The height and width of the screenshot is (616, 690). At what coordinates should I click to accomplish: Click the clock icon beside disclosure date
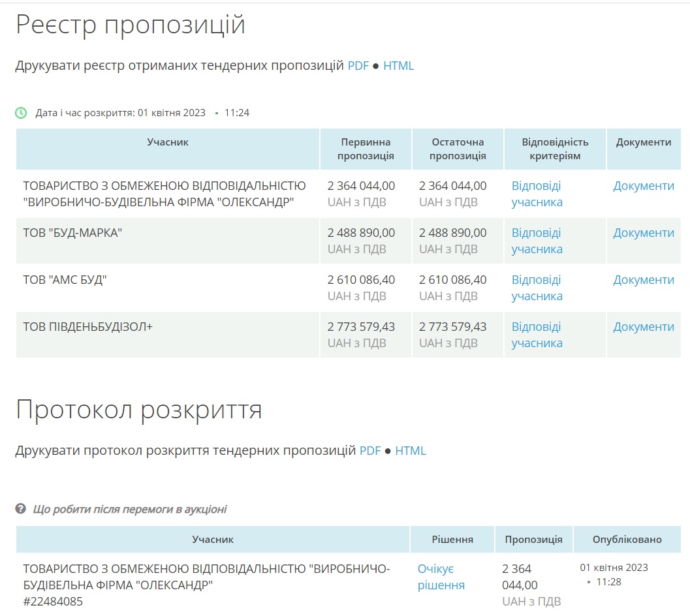pyautogui.click(x=22, y=113)
